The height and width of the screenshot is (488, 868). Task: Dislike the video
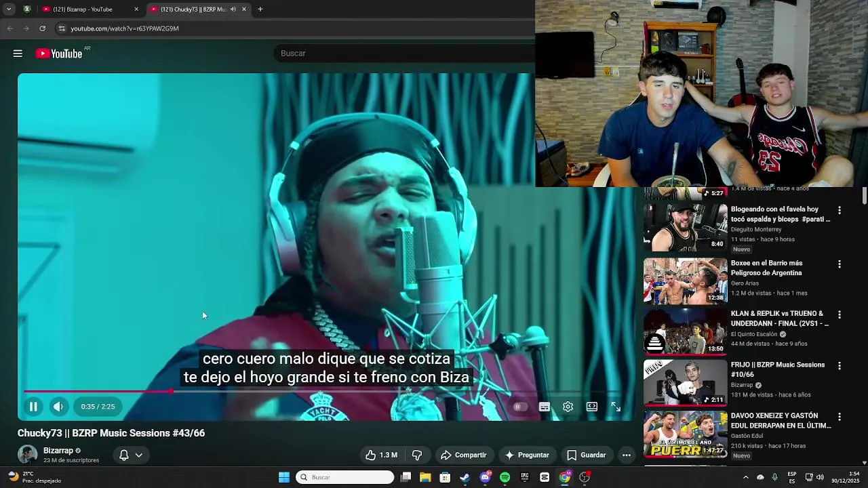(x=417, y=455)
